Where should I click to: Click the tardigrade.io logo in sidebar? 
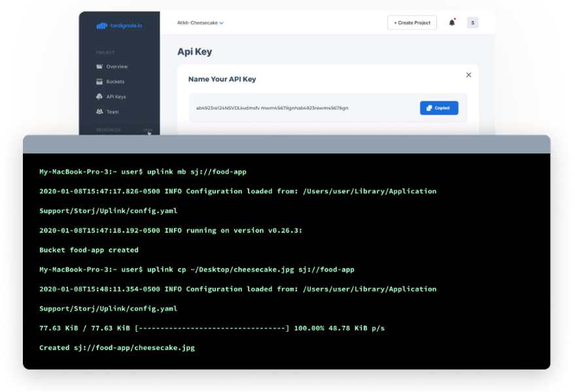pos(119,26)
